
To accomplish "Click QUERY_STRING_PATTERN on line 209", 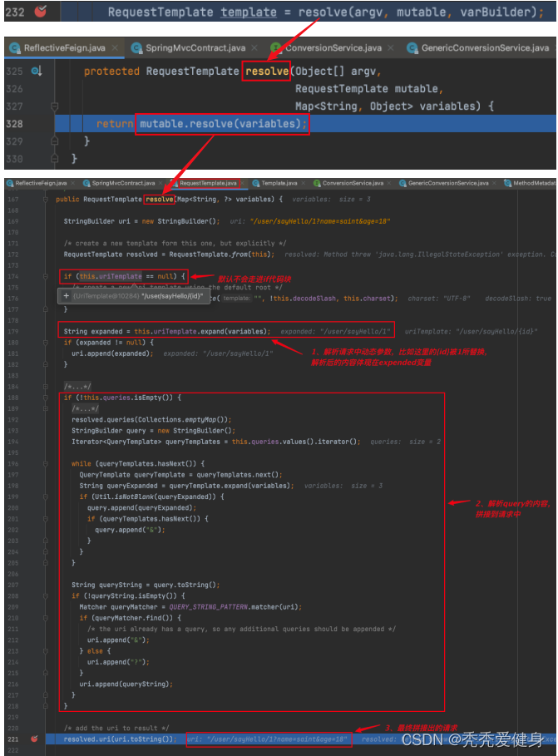I will [208, 606].
